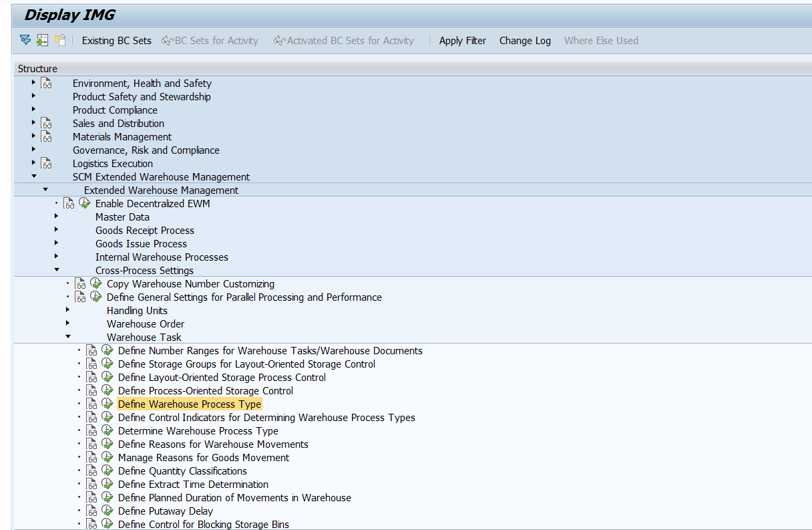Click the green-plus document toolbar icon
812x530 pixels.
(43, 40)
